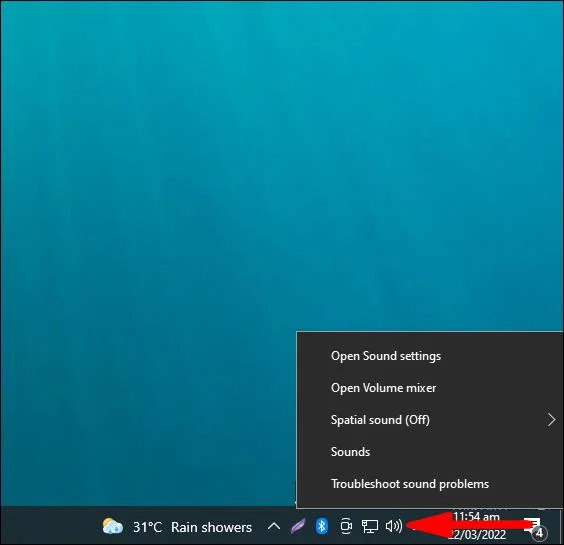Click the Meet Now camera tray icon
The width and height of the screenshot is (564, 545).
[x=346, y=526]
